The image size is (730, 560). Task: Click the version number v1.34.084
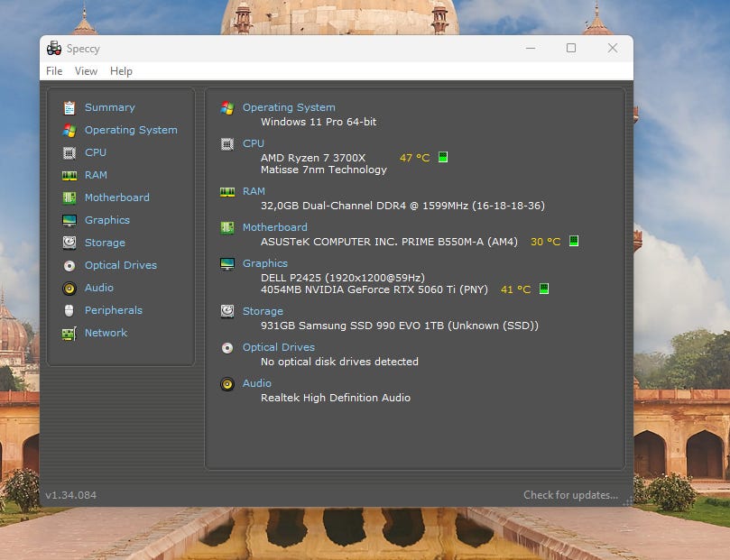click(x=70, y=495)
